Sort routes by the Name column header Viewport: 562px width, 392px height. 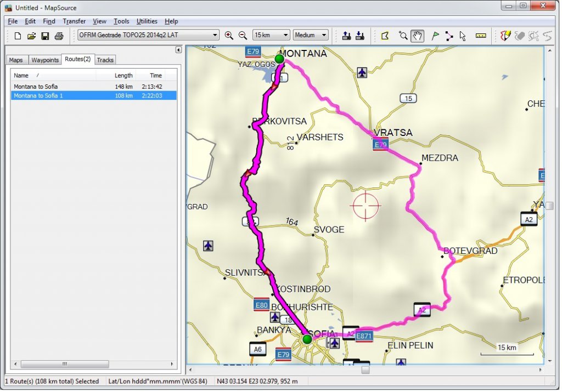[54, 76]
